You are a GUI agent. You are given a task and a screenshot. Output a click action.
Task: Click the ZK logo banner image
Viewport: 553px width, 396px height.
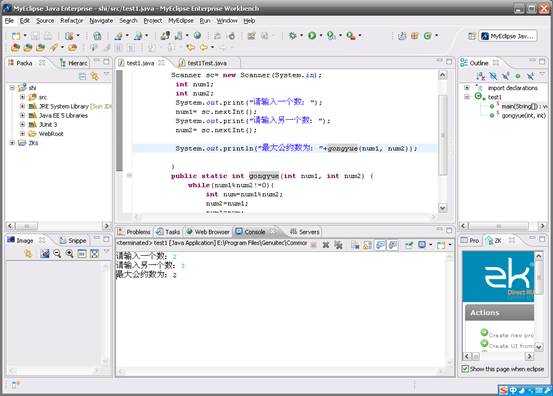pos(498,276)
